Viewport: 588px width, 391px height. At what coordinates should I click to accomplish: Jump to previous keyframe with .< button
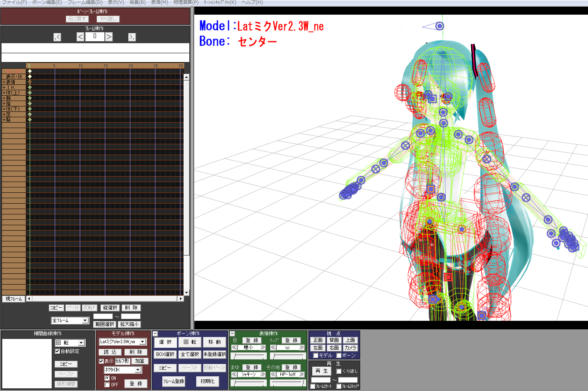(x=57, y=37)
